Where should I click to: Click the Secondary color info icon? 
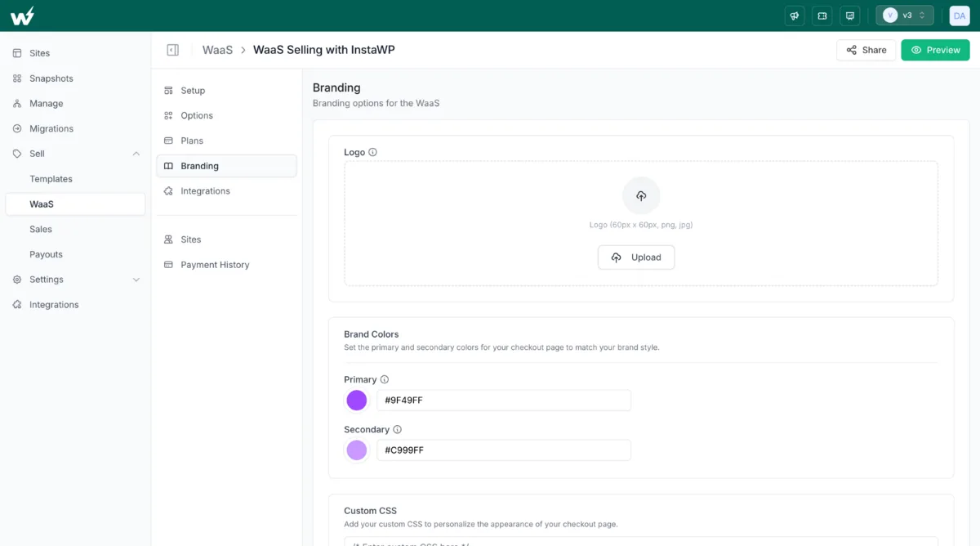click(398, 429)
